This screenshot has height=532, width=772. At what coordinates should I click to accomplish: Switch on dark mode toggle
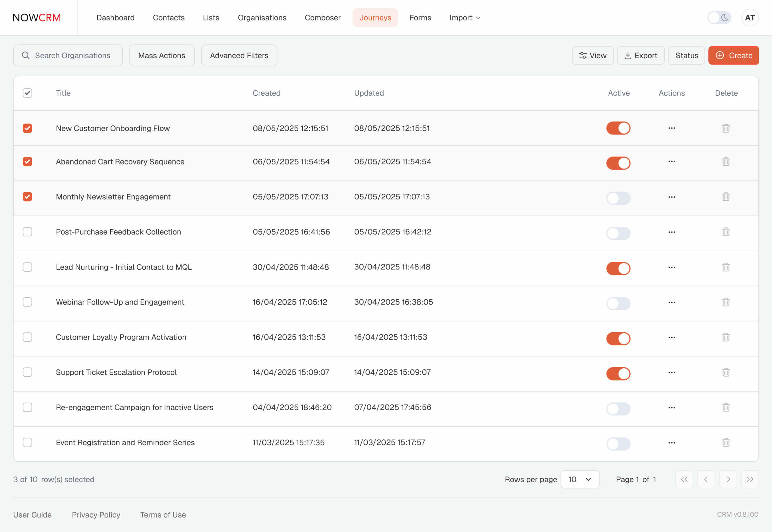coord(719,18)
